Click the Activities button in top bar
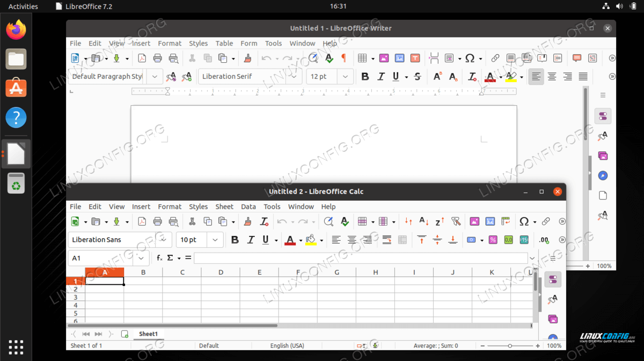 point(23,6)
